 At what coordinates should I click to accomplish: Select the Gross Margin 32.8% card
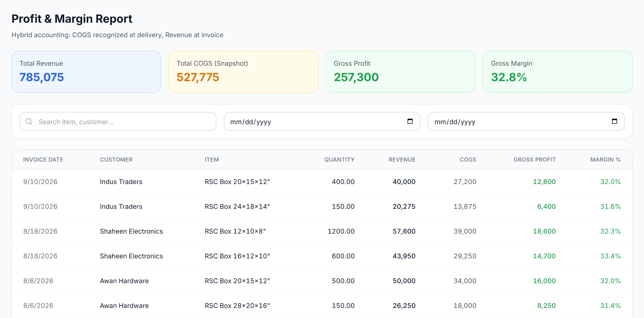click(557, 72)
